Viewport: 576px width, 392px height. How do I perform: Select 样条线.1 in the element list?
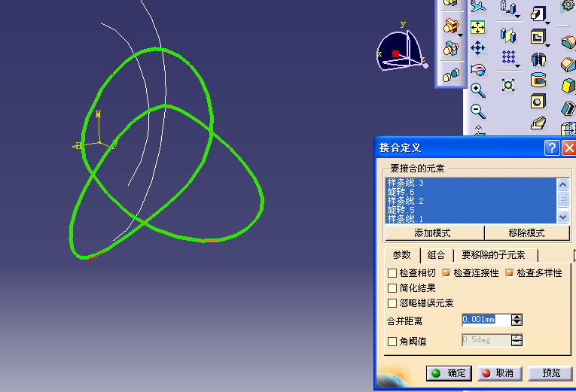[x=471, y=219]
